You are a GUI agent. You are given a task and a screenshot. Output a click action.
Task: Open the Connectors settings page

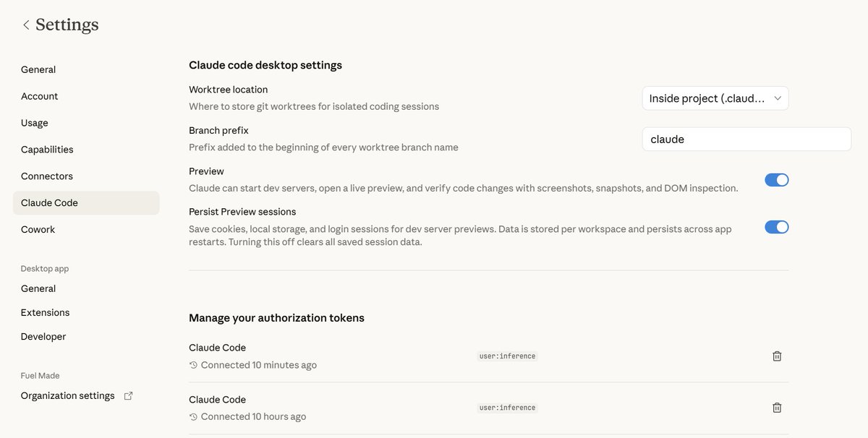tap(47, 176)
